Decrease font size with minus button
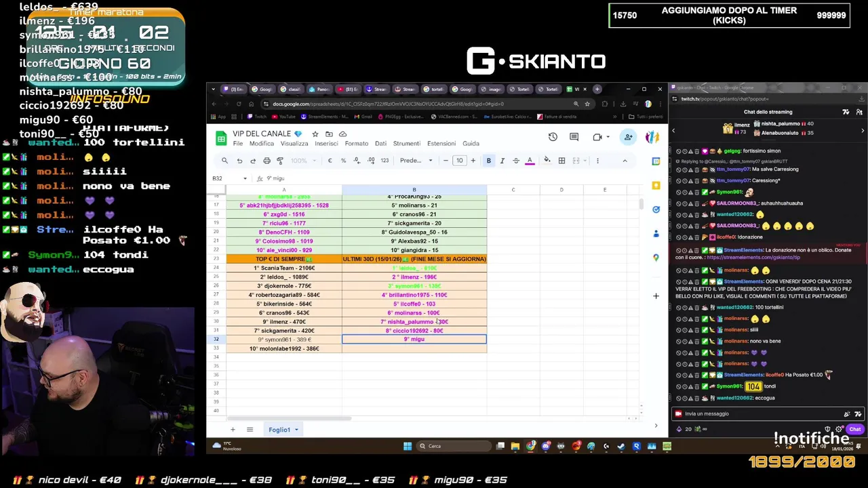This screenshot has height=488, width=868. click(x=446, y=161)
